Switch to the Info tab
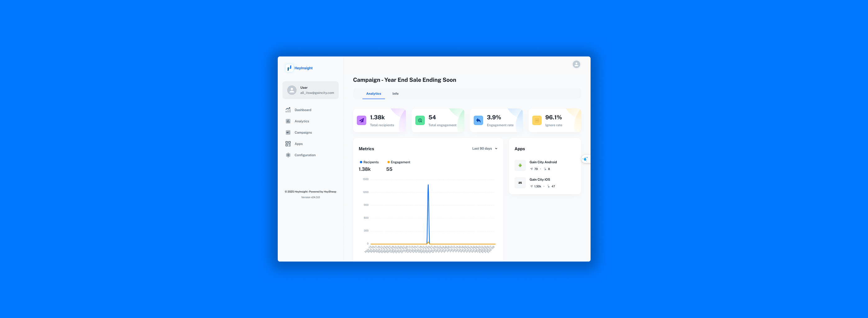 [x=395, y=94]
